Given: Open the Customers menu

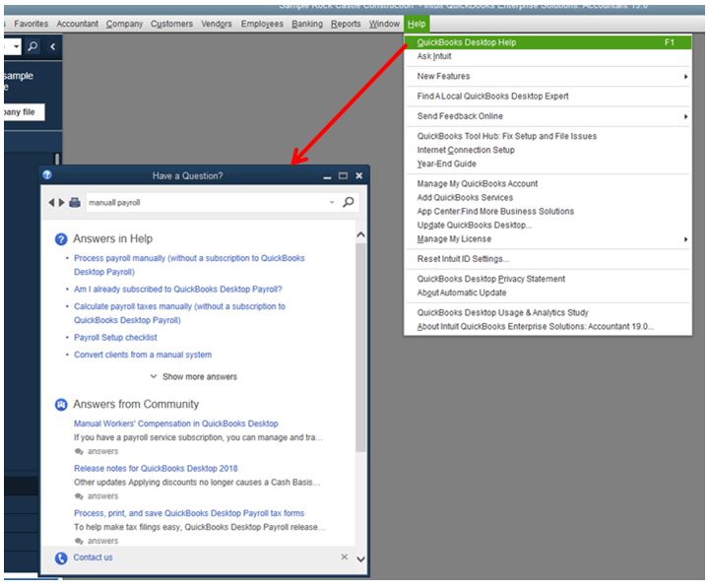Looking at the screenshot, I should click(x=171, y=24).
